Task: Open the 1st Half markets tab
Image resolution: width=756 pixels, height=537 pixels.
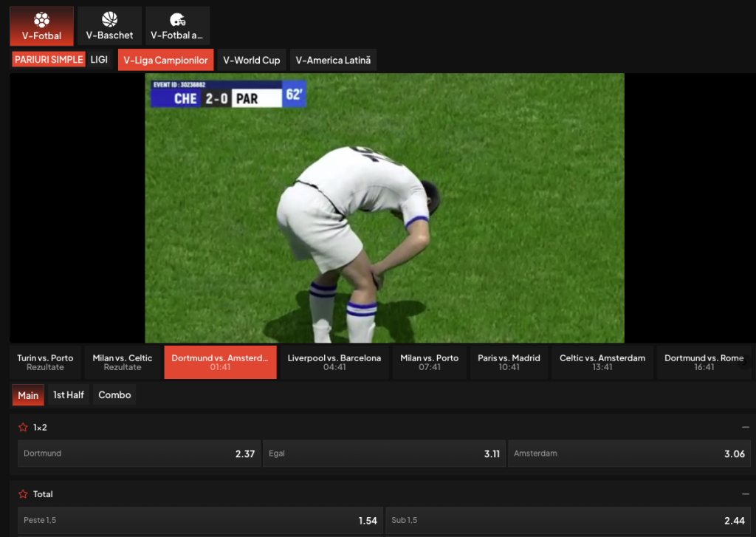Action: click(x=69, y=394)
